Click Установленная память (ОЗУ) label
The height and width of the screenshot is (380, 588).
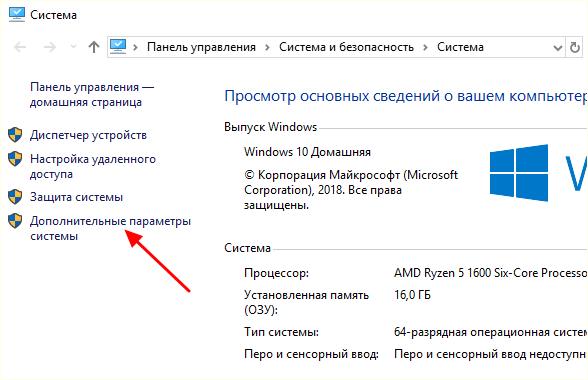tap(306, 302)
